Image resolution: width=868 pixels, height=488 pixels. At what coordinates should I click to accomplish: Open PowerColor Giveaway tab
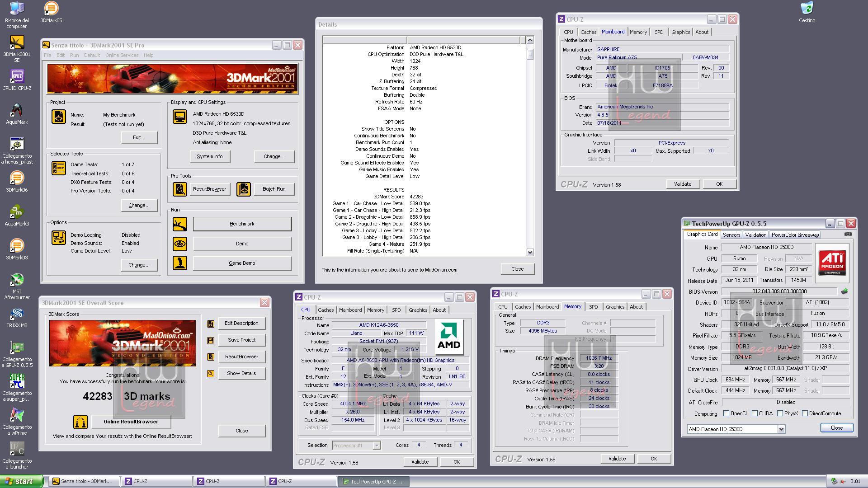pos(795,235)
